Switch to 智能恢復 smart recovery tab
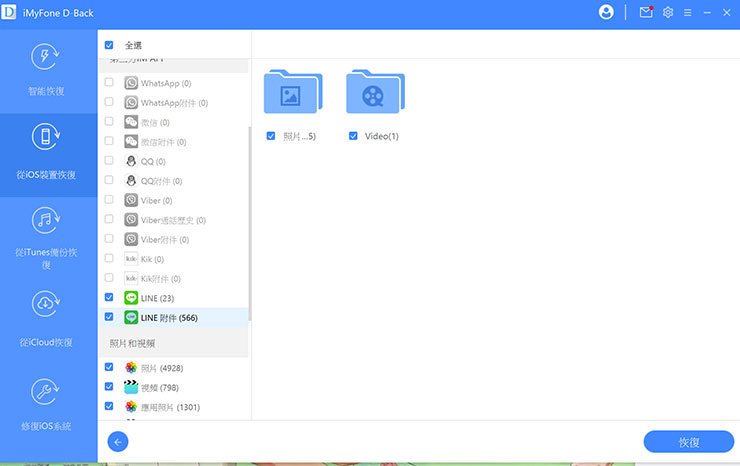 point(47,68)
